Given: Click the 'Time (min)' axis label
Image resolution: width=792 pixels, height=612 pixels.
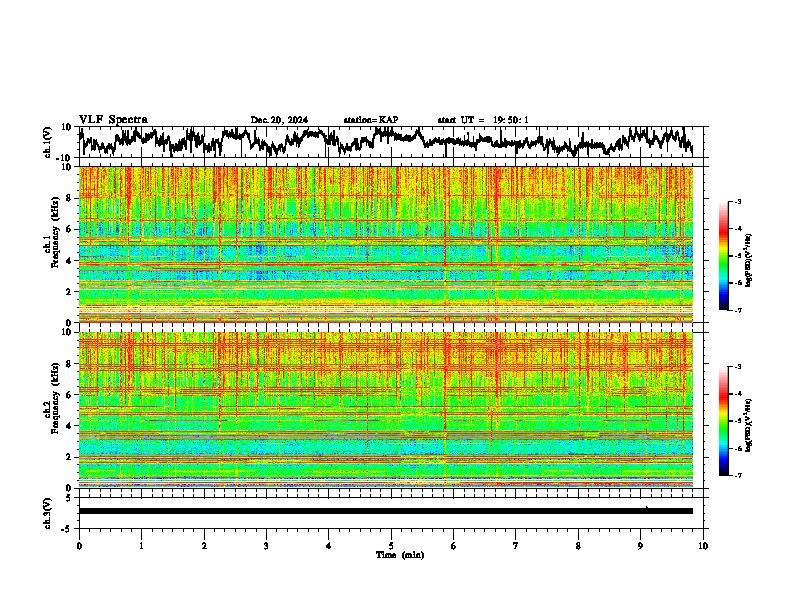Looking at the screenshot, I should point(400,555).
